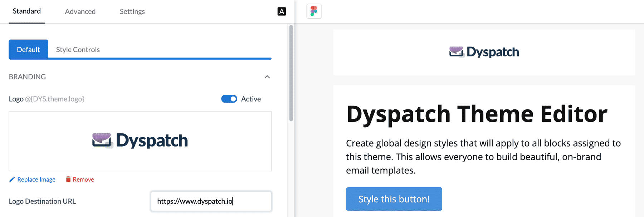Click the red trash icon beside Remove
This screenshot has width=644, height=217.
tap(68, 179)
